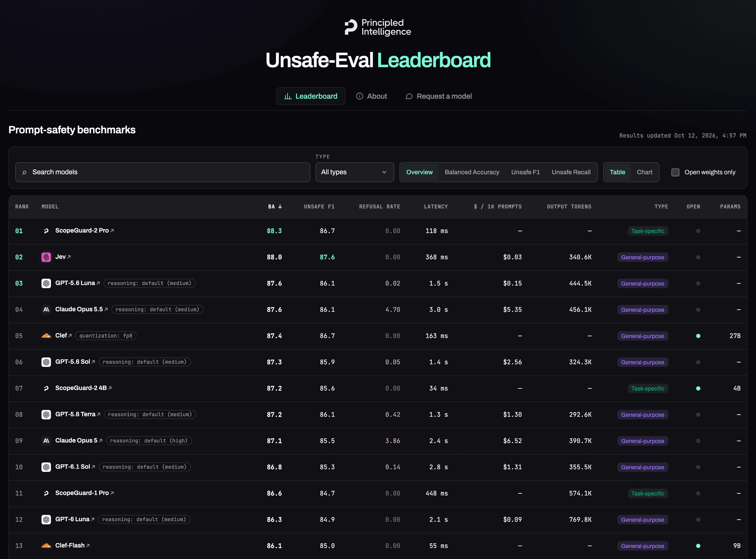Click the orange cloud icon beside Clef
The image size is (756, 559).
click(x=46, y=336)
